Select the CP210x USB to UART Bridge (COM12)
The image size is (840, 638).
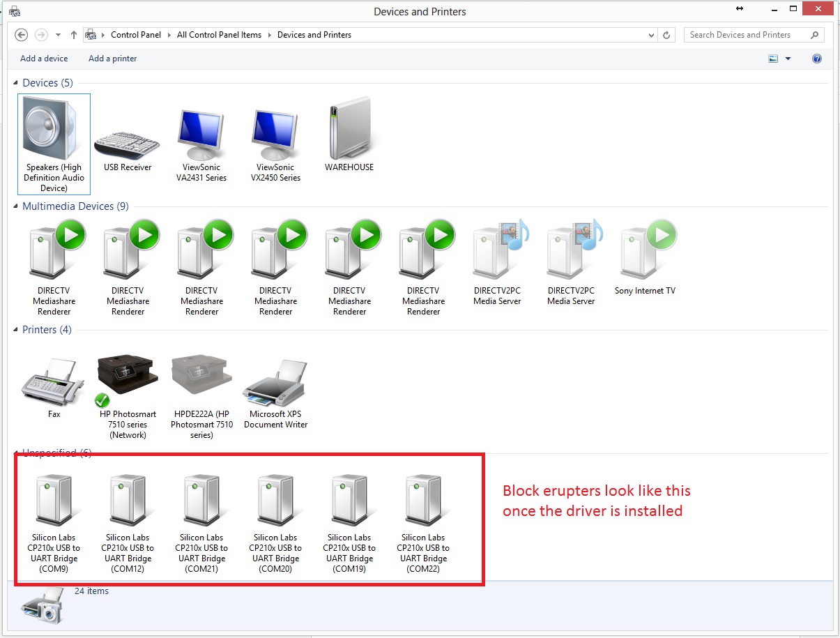pyautogui.click(x=128, y=523)
